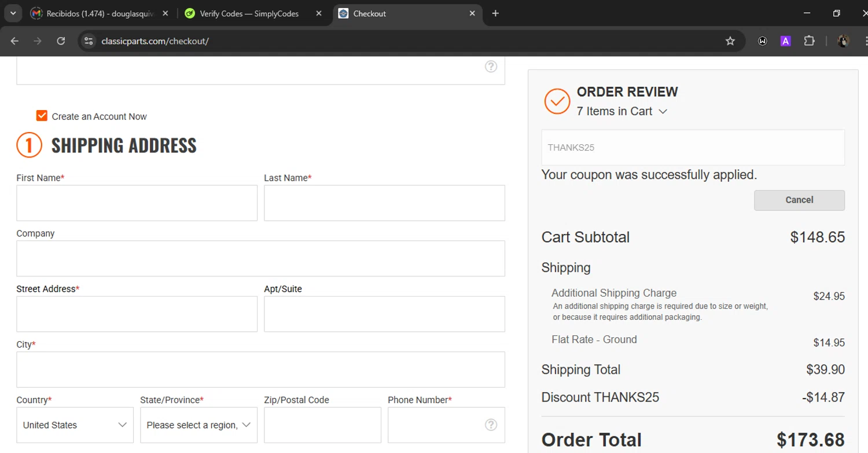The image size is (868, 453).
Task: Click the Company field
Action: click(x=260, y=258)
